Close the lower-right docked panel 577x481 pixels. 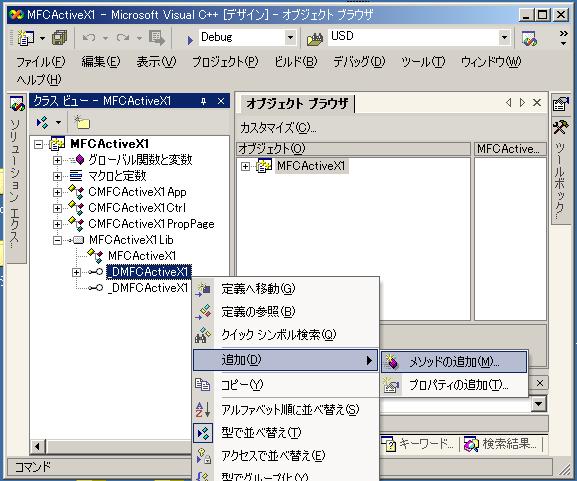pos(540,383)
